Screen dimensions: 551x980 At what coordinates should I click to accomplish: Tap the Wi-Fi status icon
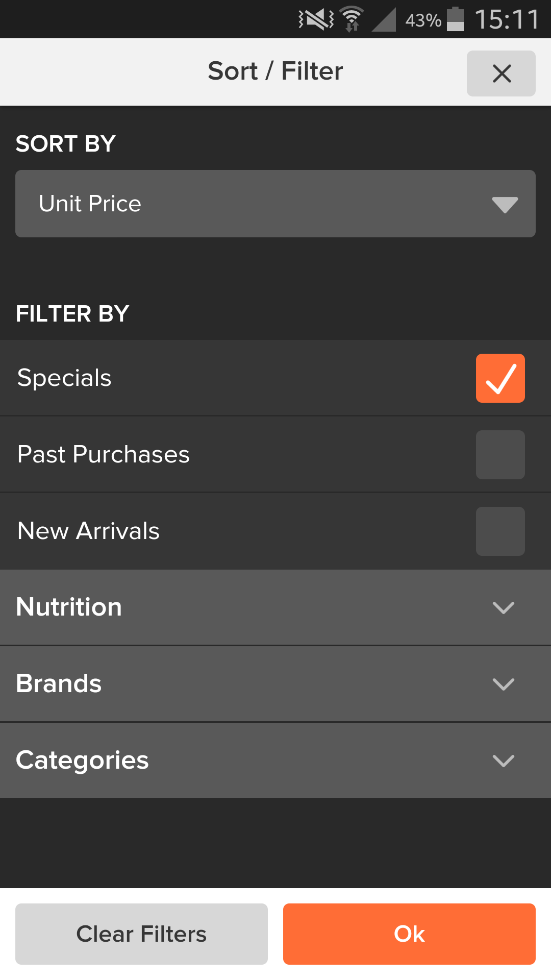tap(352, 20)
